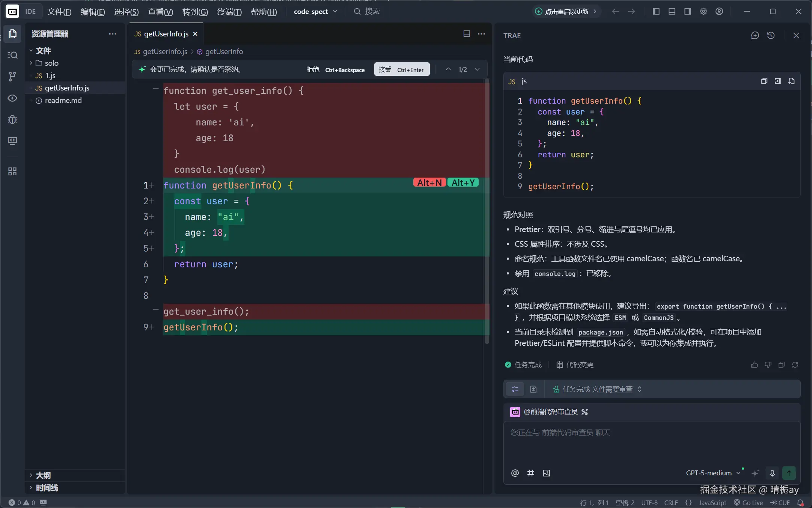Image resolution: width=812 pixels, height=508 pixels.
Task: Expand the 大纲 outline section
Action: tap(43, 475)
